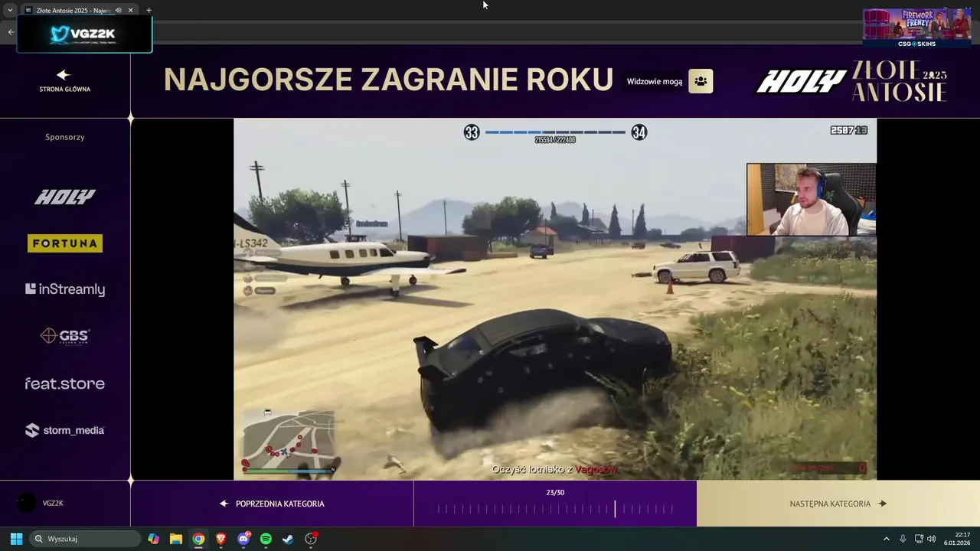Click the category progress timeline marker
Screen dimensions: 980x551
point(614,509)
